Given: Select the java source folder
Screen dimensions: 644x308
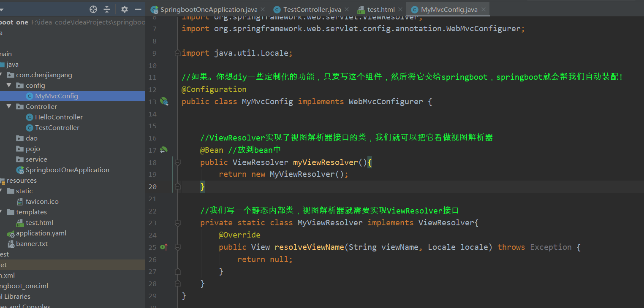Looking at the screenshot, I should coord(12,64).
